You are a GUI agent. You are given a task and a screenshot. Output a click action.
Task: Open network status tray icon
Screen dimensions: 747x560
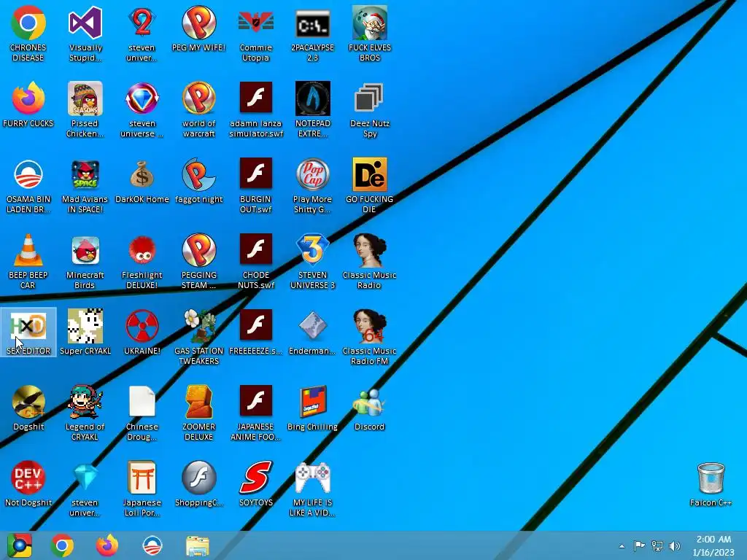click(657, 545)
